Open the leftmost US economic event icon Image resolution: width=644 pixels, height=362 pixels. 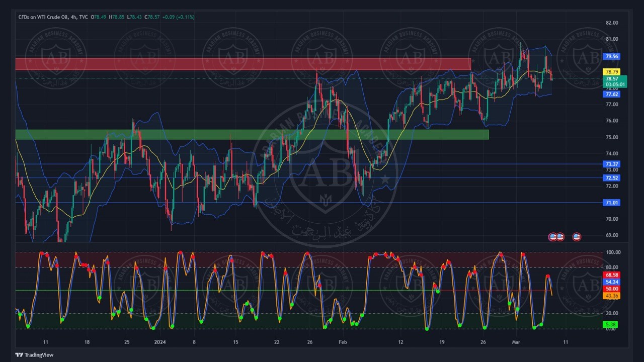click(x=553, y=237)
